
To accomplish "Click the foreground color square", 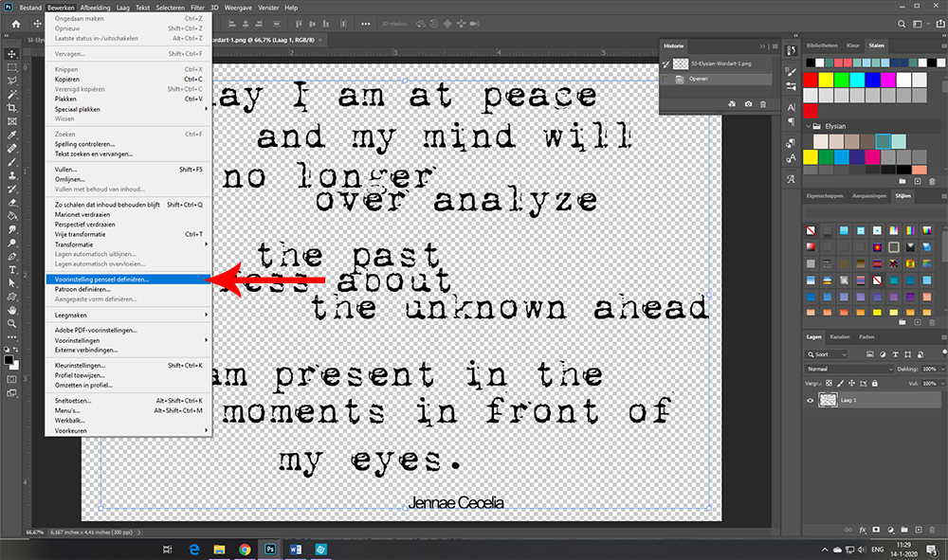I will point(9,360).
